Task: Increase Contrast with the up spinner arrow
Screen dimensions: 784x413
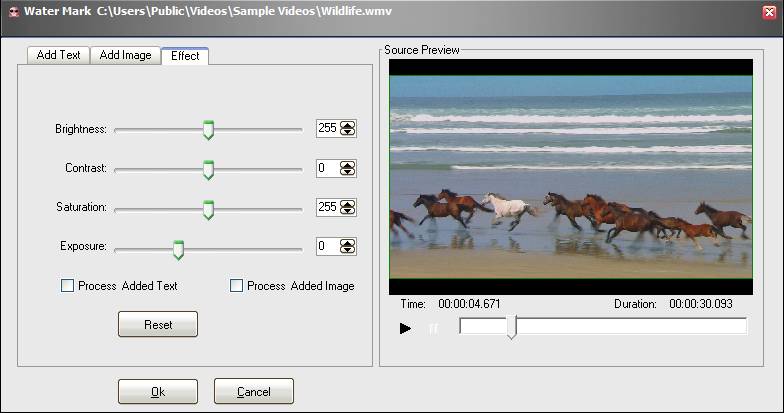Action: [x=348, y=164]
